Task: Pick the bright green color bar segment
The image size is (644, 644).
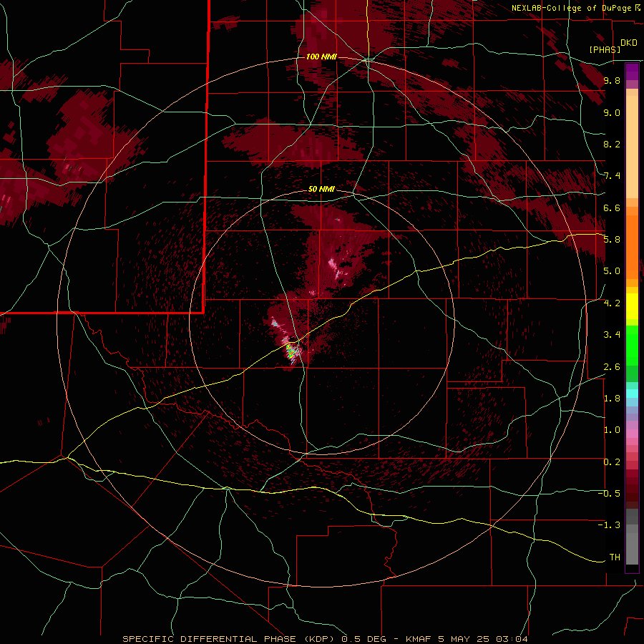Action: point(632,346)
